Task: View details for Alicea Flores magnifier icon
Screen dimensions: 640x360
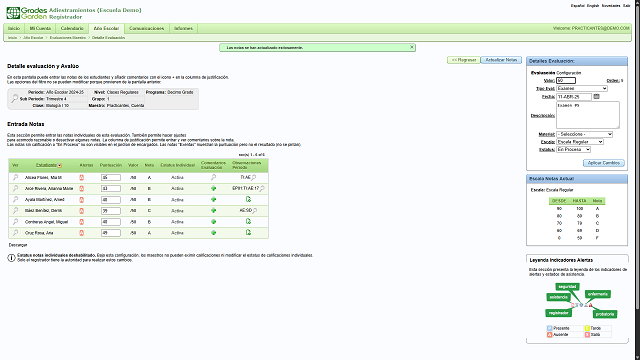Action: click(15, 178)
